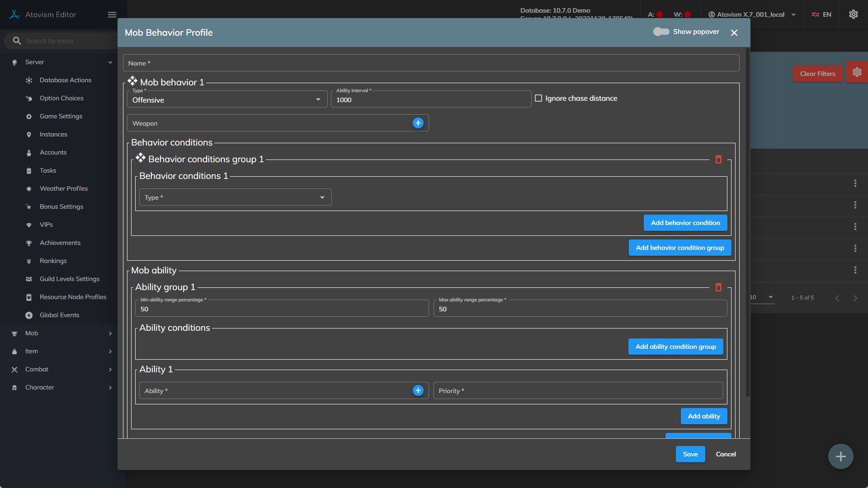
Task: Delete Ability group 1 with trash icon
Action: (x=718, y=287)
